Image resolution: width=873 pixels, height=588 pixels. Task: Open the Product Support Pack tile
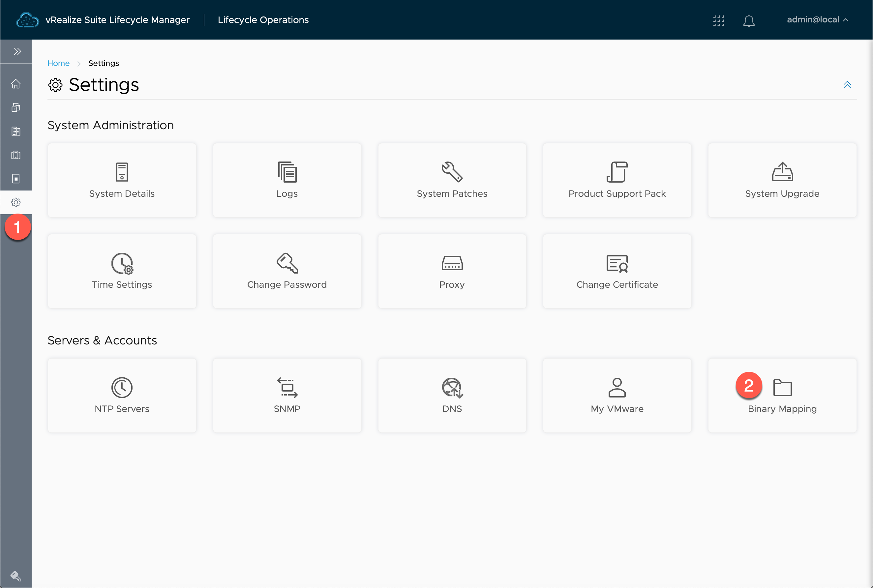617,180
